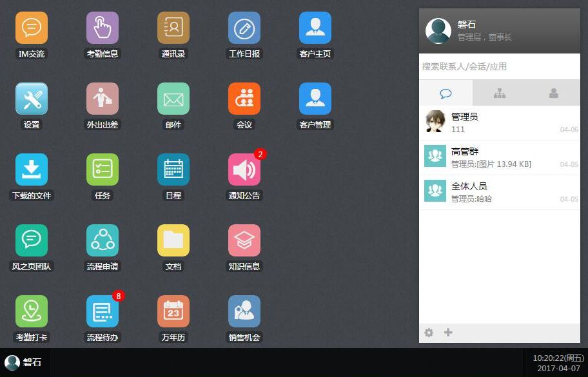Launch 考勤打卡 clock-in icon
Image resolution: width=588 pixels, height=377 pixels.
click(x=32, y=311)
